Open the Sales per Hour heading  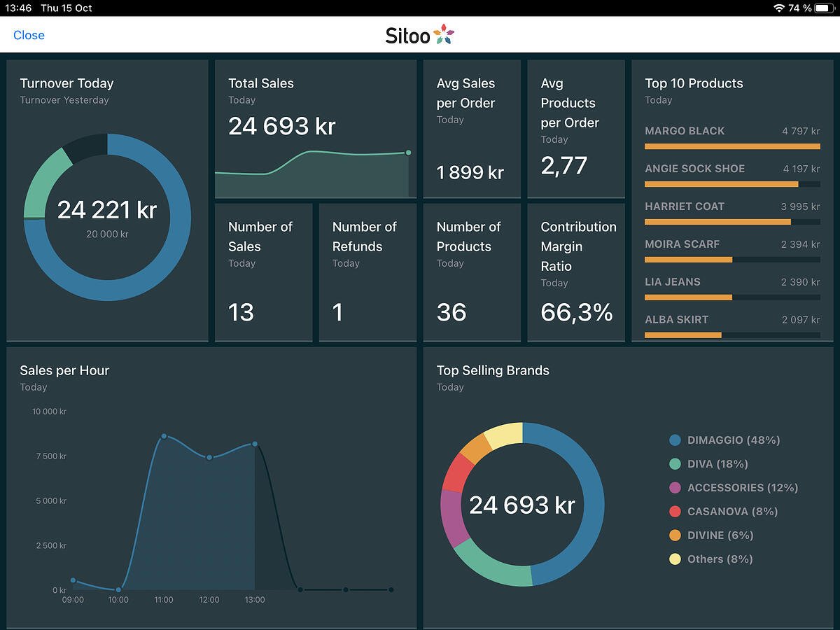[x=64, y=371]
